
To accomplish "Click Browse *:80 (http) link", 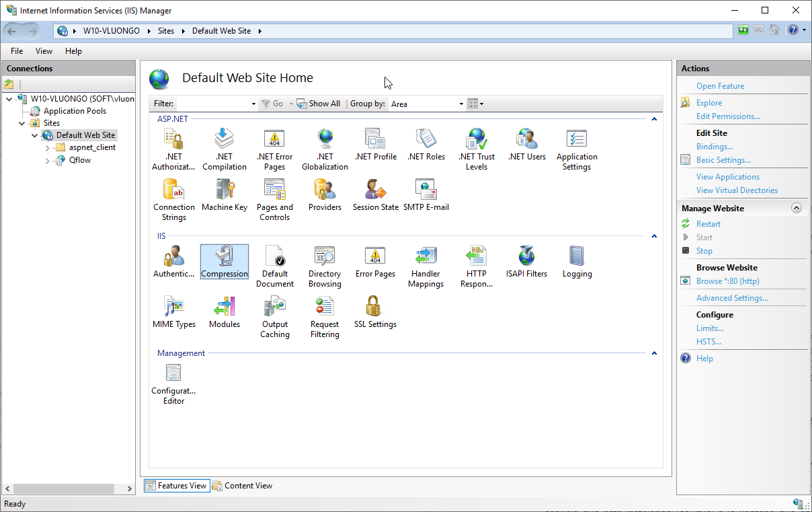I will pos(727,281).
